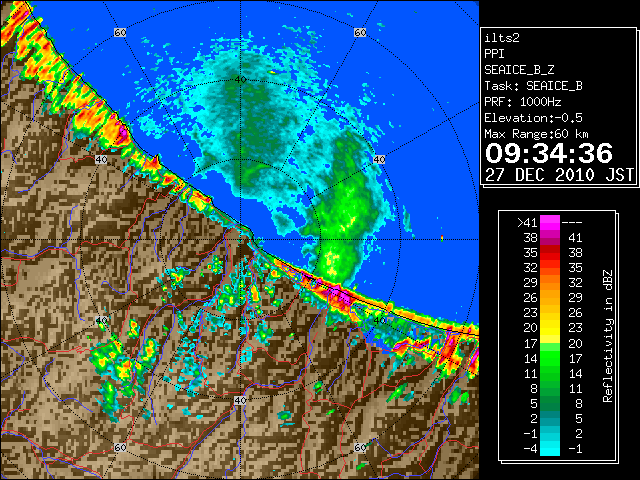Pick the yellow 20 dBZ legend band
Screen dimensions: 640x480
(550, 328)
